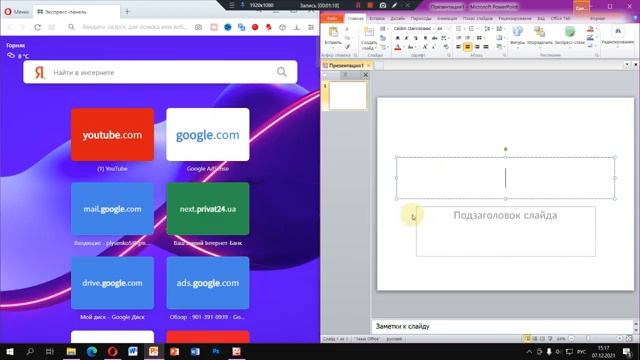Click the Opera snapshot camera icon
The image size is (640, 360).
[198, 27]
